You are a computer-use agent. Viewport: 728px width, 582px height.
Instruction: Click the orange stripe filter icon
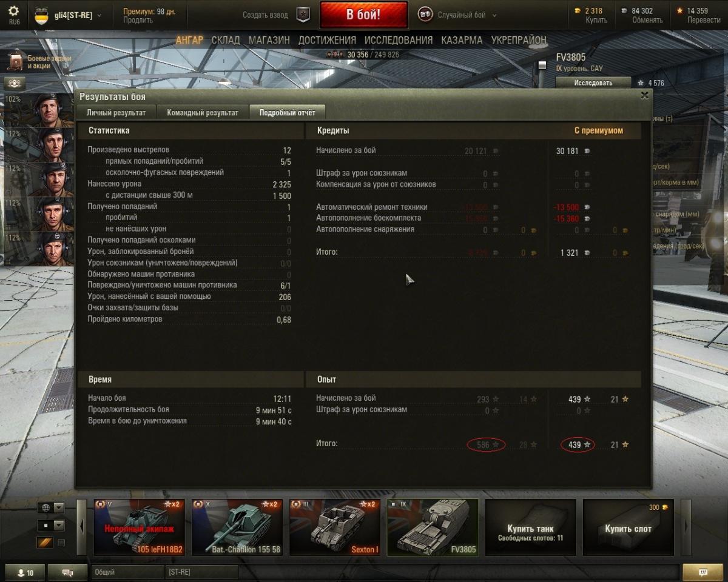(x=45, y=543)
